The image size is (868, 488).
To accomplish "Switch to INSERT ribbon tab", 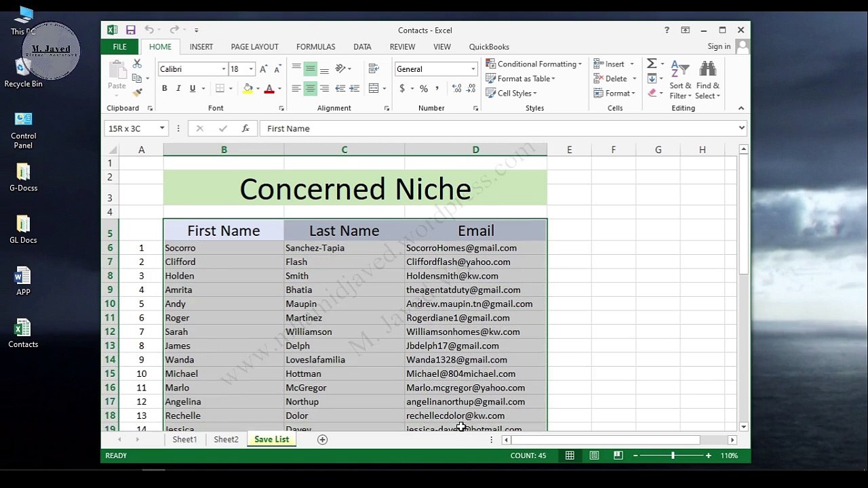I will [201, 47].
